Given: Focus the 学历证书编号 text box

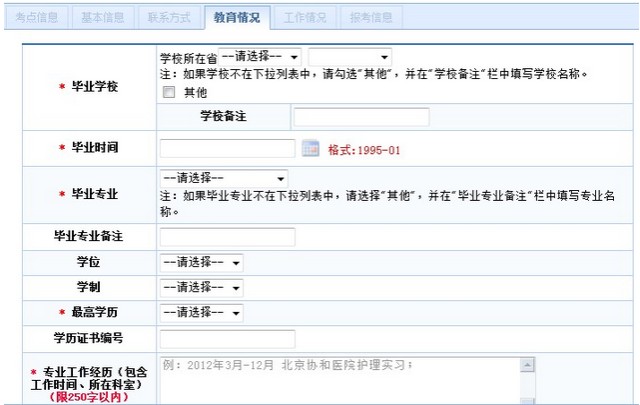Looking at the screenshot, I should [227, 339].
